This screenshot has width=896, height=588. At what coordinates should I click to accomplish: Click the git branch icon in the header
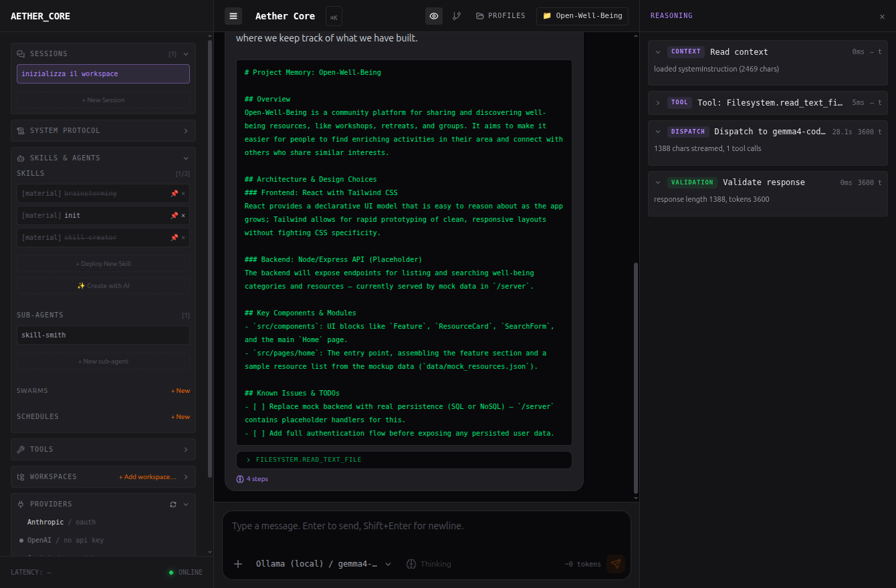[x=457, y=16]
